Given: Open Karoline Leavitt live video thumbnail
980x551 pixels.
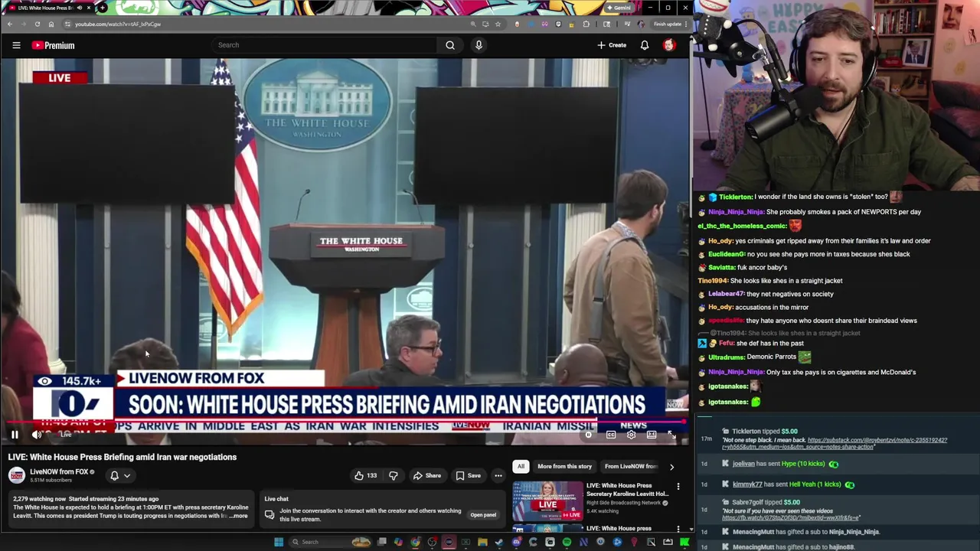Looking at the screenshot, I should tap(547, 500).
